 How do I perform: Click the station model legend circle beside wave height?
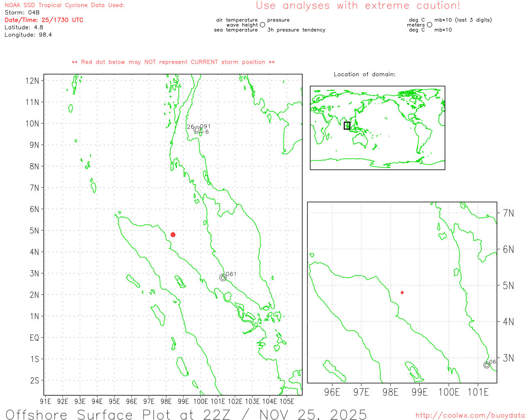pyautogui.click(x=262, y=25)
